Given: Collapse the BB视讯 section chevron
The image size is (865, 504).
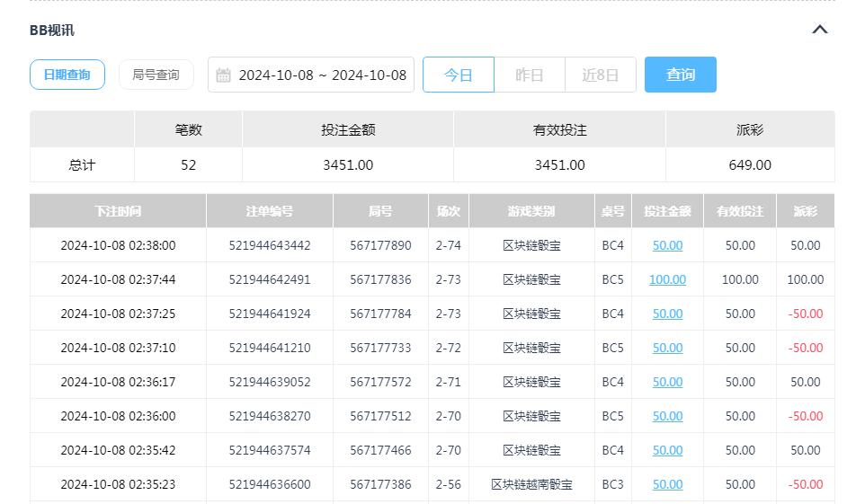Looking at the screenshot, I should (819, 30).
